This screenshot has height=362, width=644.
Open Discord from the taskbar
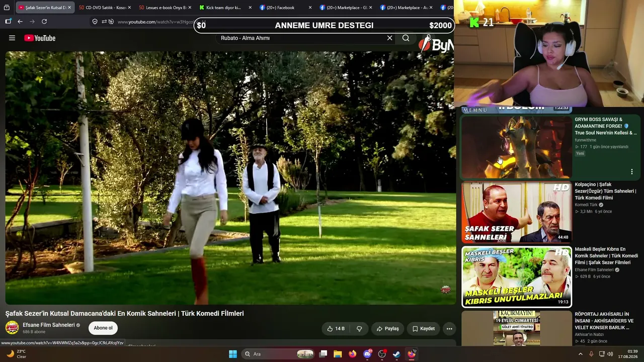tap(367, 354)
